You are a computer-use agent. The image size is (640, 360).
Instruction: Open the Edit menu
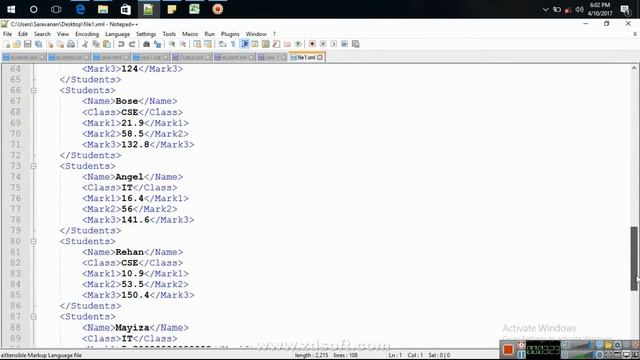point(23,34)
